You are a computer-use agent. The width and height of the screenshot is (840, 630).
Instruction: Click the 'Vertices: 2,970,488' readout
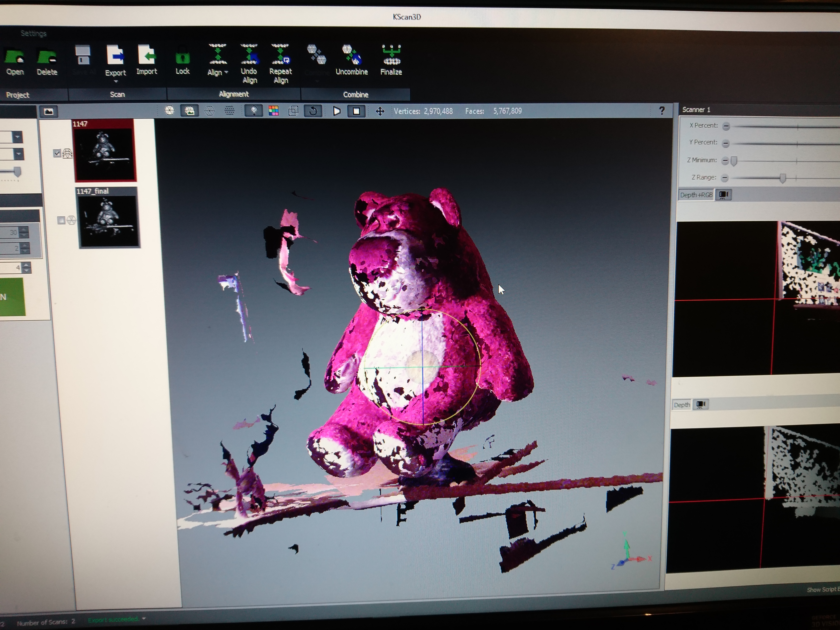coord(423,111)
